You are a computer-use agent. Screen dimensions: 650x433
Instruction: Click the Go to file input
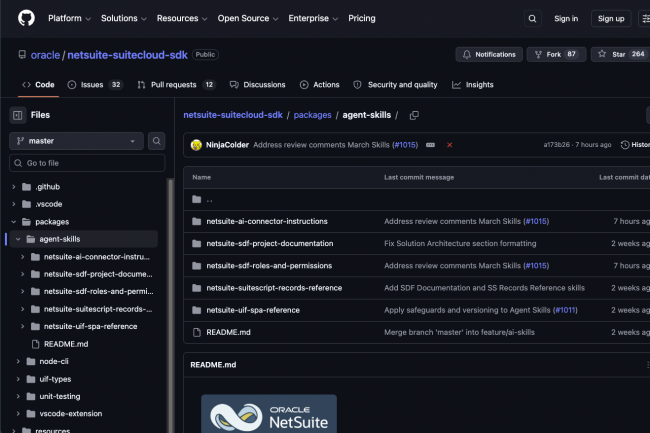[90, 162]
